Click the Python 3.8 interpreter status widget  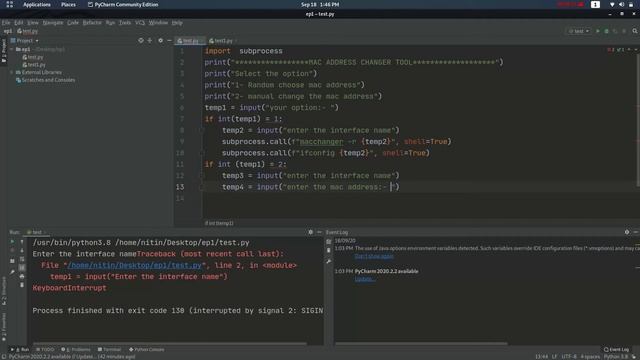(616, 356)
